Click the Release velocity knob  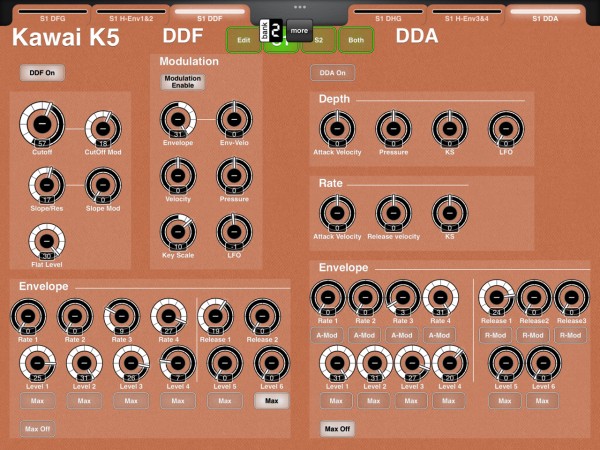[x=393, y=214]
